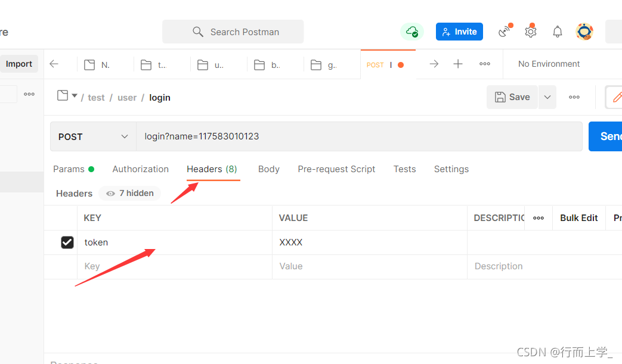Open the Authorization tab
This screenshot has height=364, width=622.
[x=140, y=169]
